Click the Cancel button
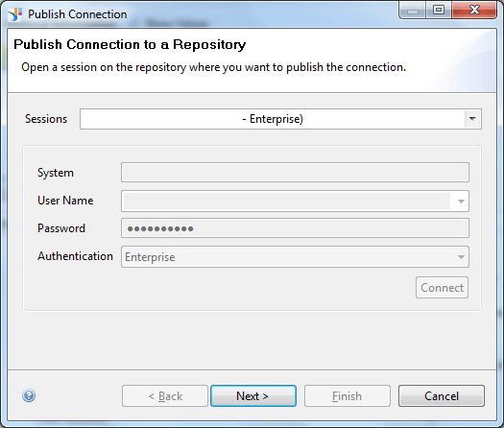504x428 pixels. click(x=442, y=396)
